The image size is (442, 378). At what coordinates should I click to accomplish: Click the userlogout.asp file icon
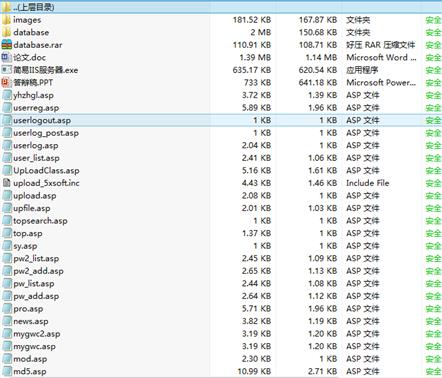point(7,120)
